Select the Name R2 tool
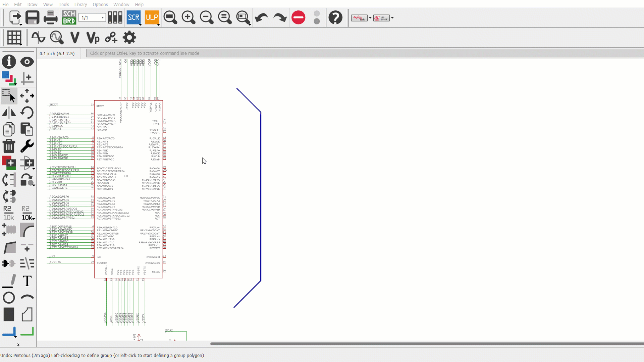Viewport: 644px width, 362px height. point(9,213)
